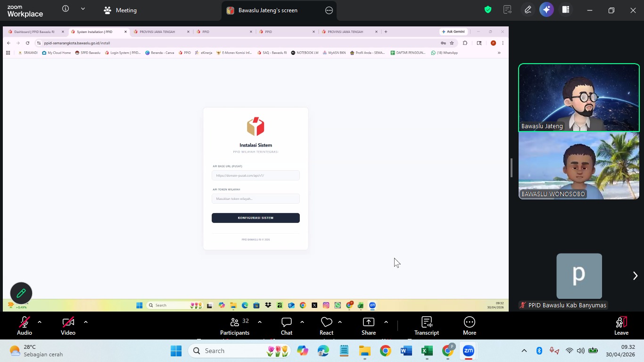Bookmark this page star icon
This screenshot has width=644, height=362.
[452, 43]
